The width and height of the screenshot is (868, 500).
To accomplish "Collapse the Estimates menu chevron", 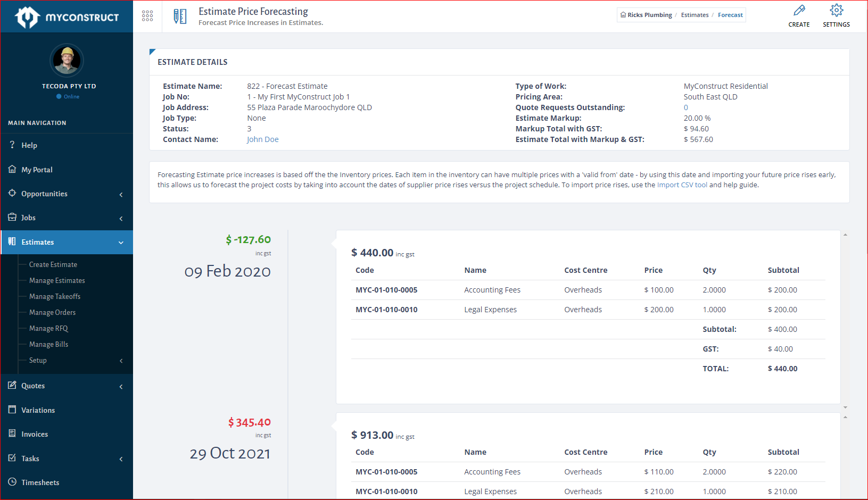I will coord(121,243).
